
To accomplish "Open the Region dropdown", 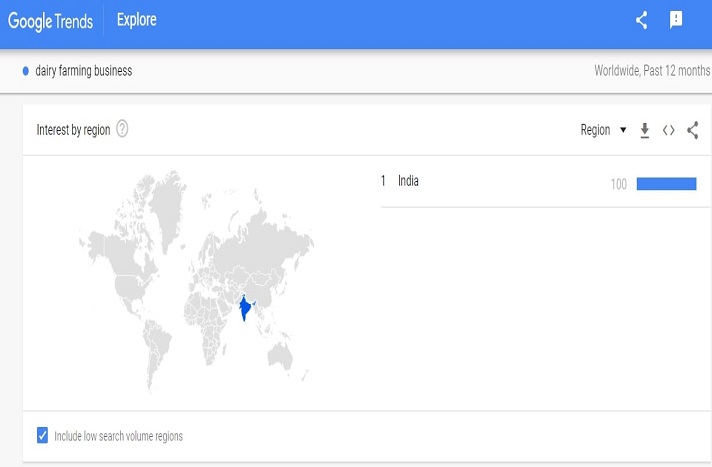I will point(603,130).
